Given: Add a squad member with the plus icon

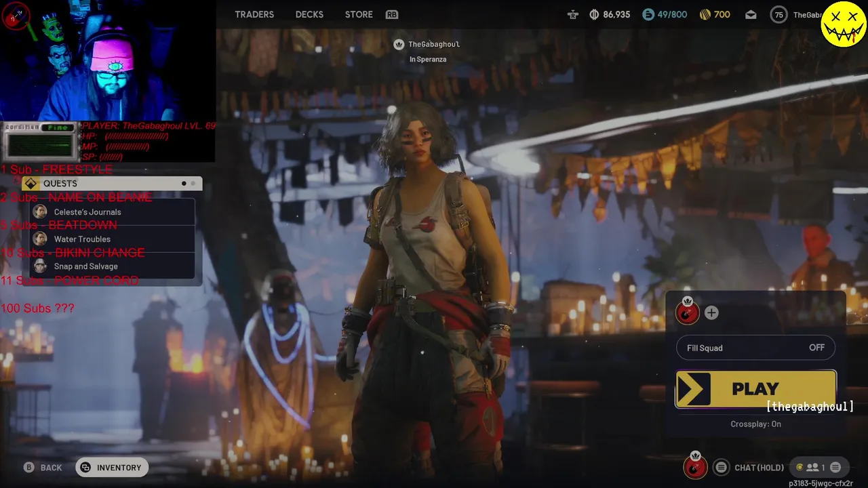Looking at the screenshot, I should coord(711,312).
